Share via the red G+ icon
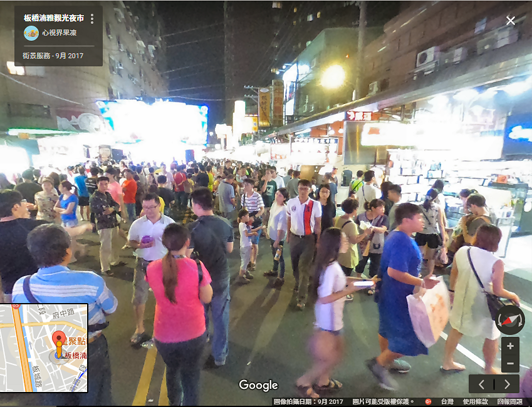Viewport: 532px width, 407px height. (429, 401)
